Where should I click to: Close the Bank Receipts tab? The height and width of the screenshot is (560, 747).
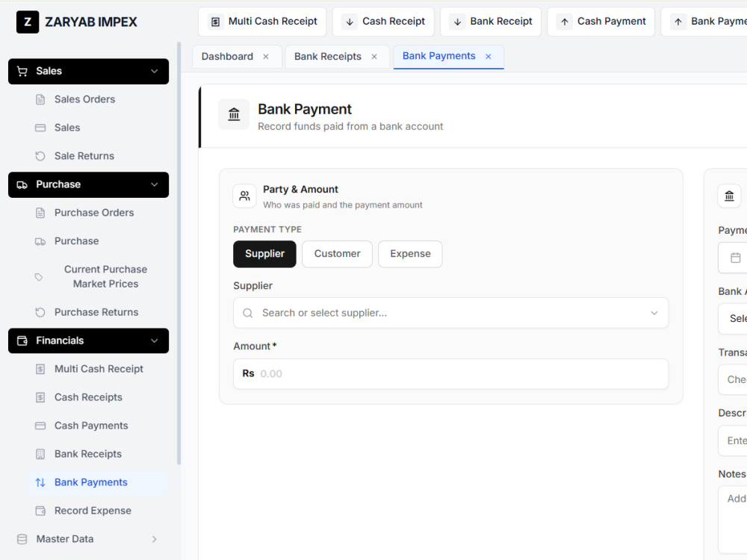click(x=374, y=57)
